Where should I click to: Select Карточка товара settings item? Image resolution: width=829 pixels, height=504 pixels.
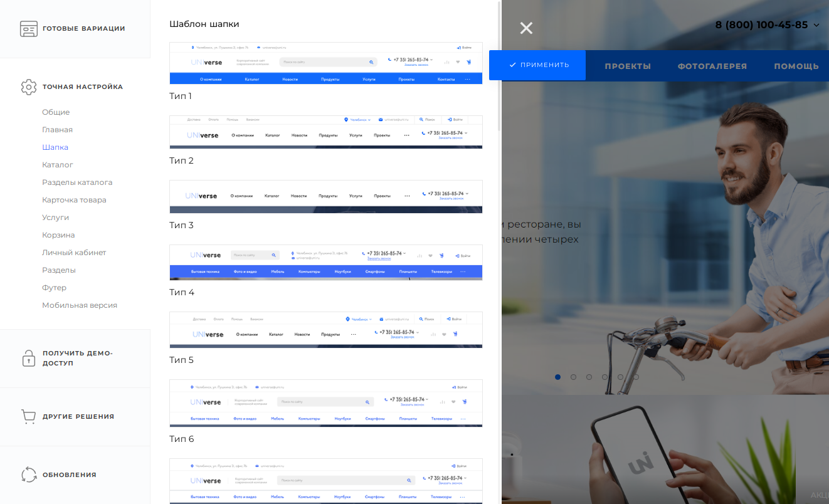pos(74,200)
